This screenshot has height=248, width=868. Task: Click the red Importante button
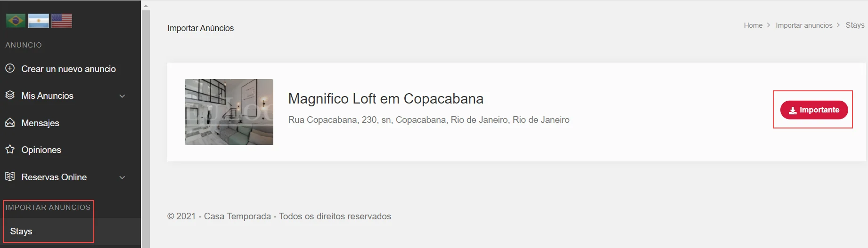814,110
